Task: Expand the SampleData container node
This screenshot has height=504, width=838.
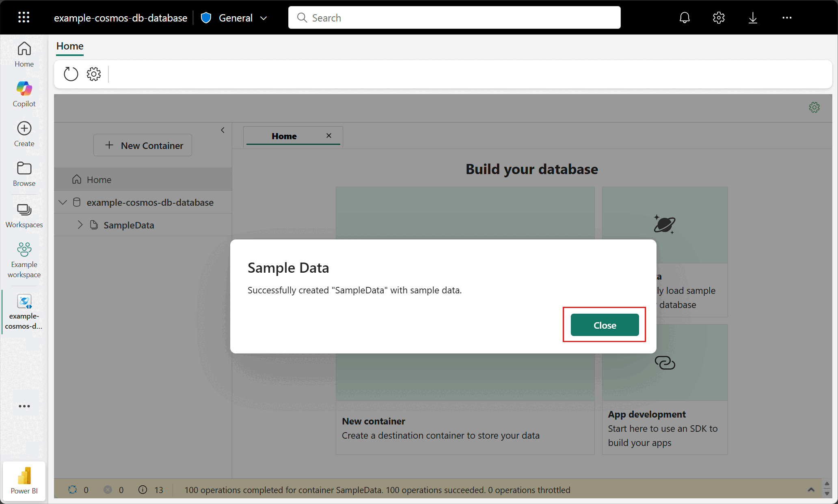Action: pyautogui.click(x=80, y=225)
